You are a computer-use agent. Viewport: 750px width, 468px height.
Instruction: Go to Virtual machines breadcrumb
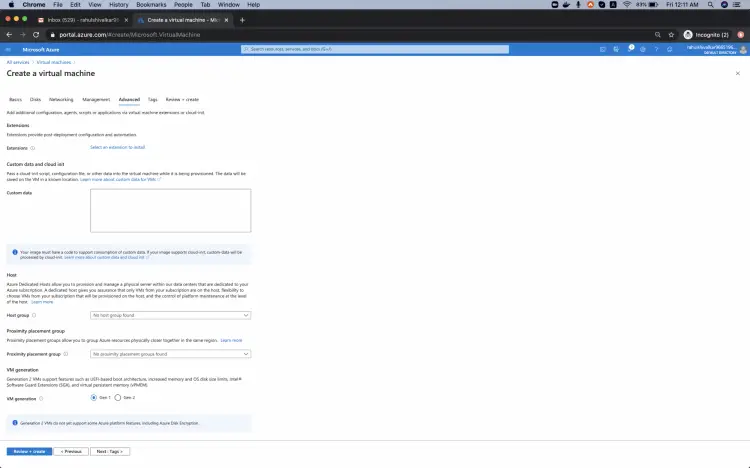click(54, 62)
